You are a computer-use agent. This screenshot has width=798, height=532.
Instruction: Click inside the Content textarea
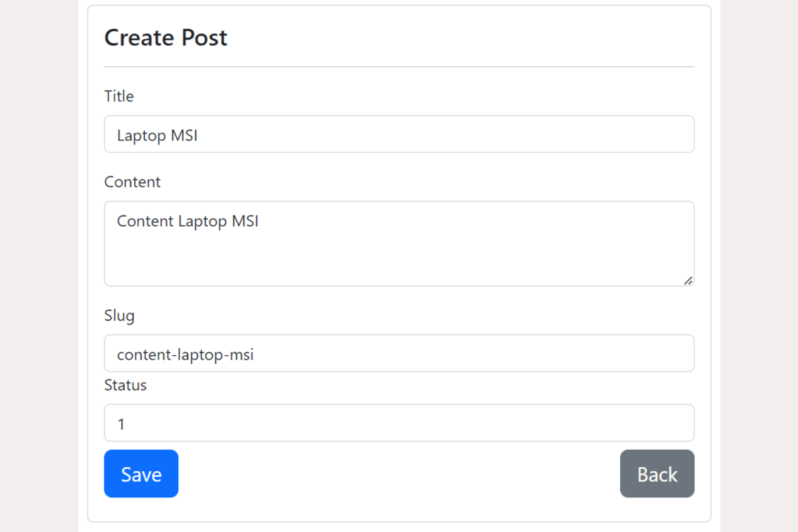[x=399, y=243]
